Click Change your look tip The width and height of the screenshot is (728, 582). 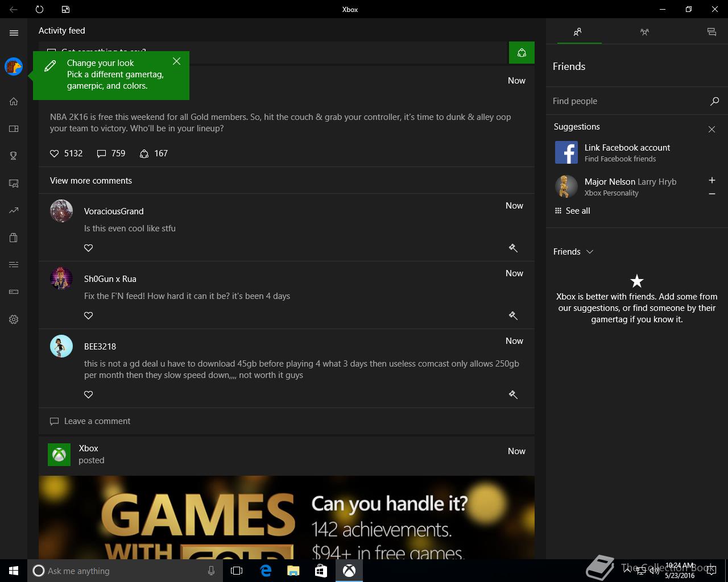[111, 74]
